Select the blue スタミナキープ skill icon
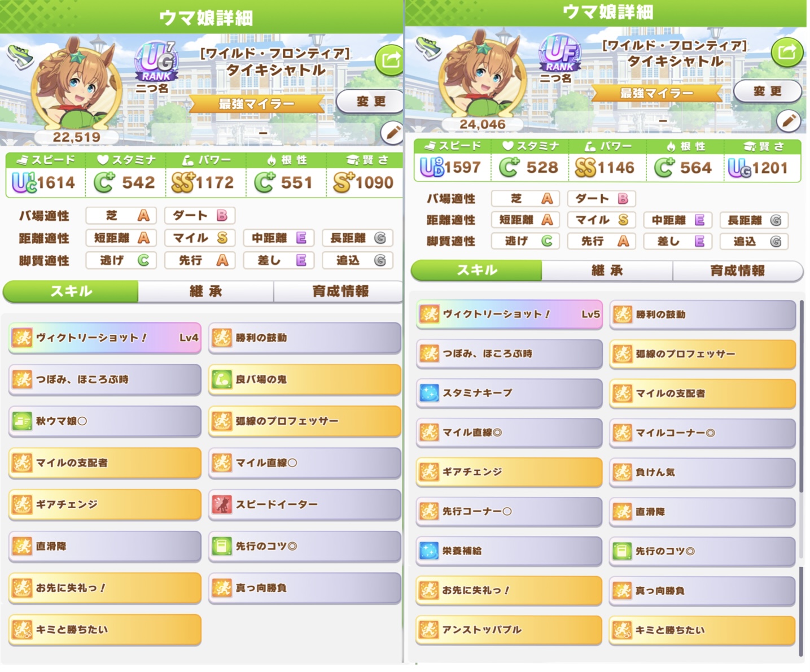The image size is (810, 672). (429, 393)
